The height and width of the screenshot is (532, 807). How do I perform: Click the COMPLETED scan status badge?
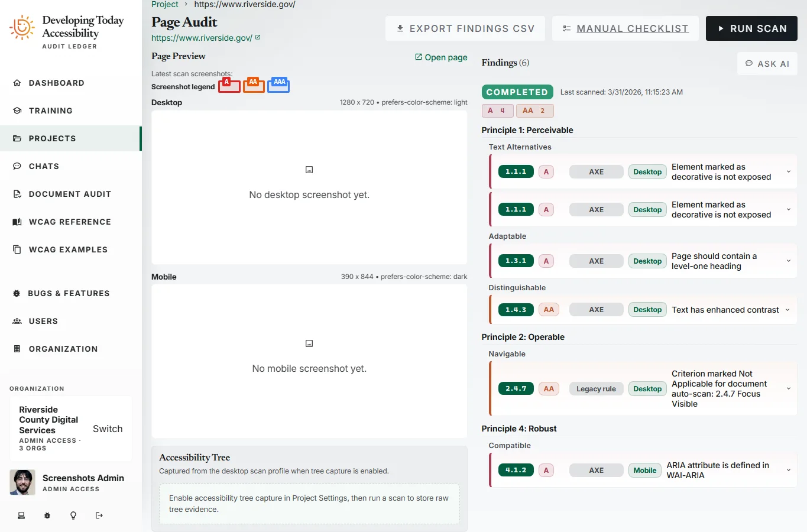pos(517,92)
